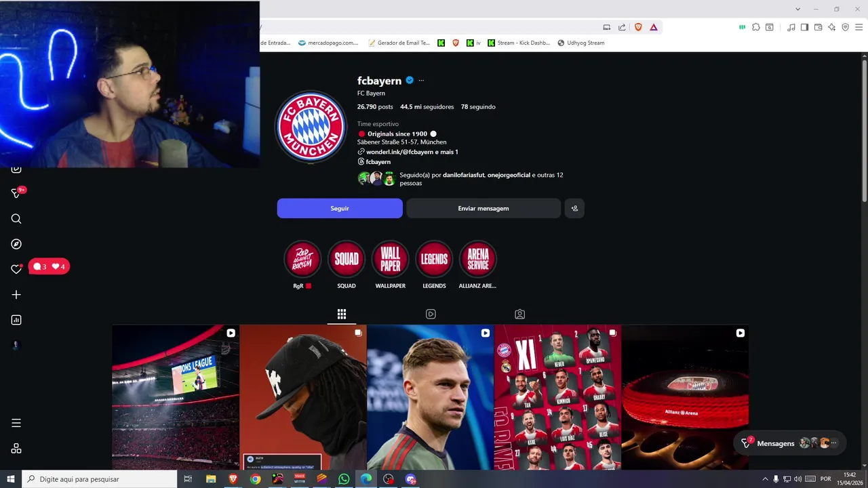Open notifications heart icon in sidebar
868x488 pixels.
click(x=16, y=269)
